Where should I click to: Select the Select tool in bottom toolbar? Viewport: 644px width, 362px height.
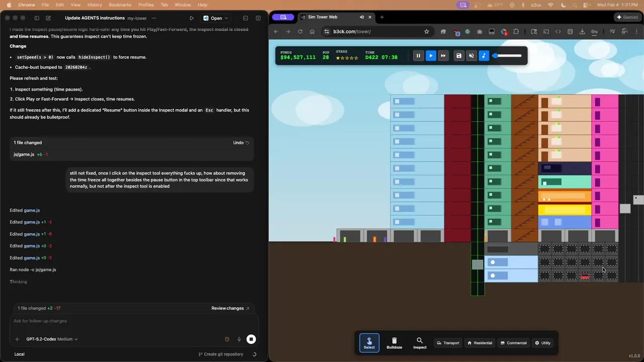(369, 343)
